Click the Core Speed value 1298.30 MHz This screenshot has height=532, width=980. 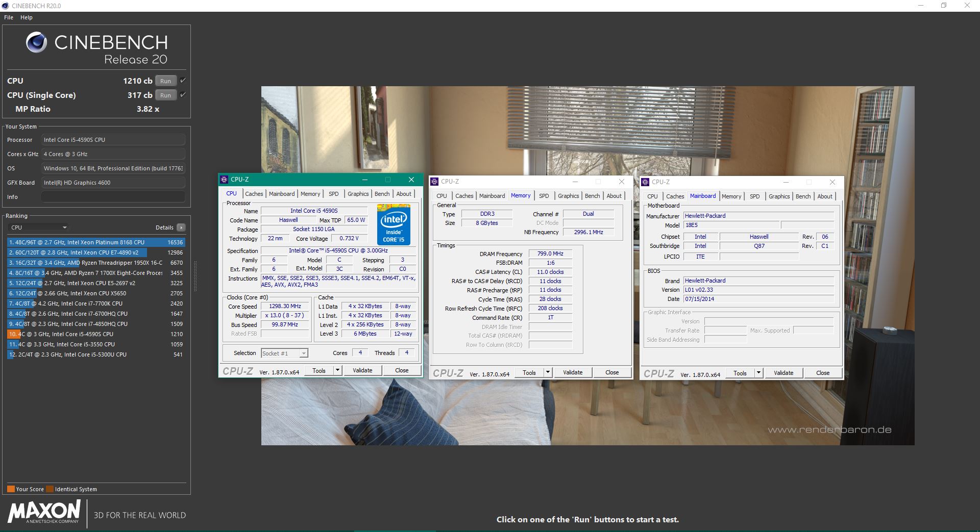285,306
